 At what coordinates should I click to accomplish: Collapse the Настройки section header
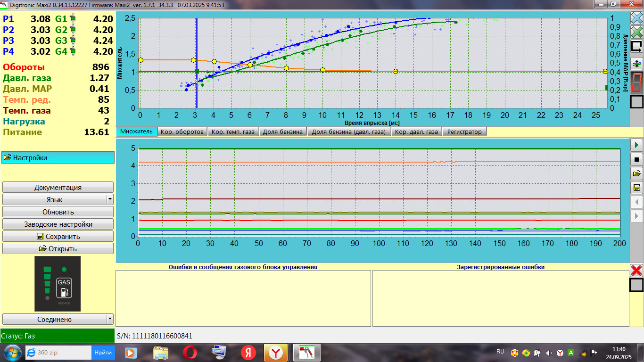58,158
